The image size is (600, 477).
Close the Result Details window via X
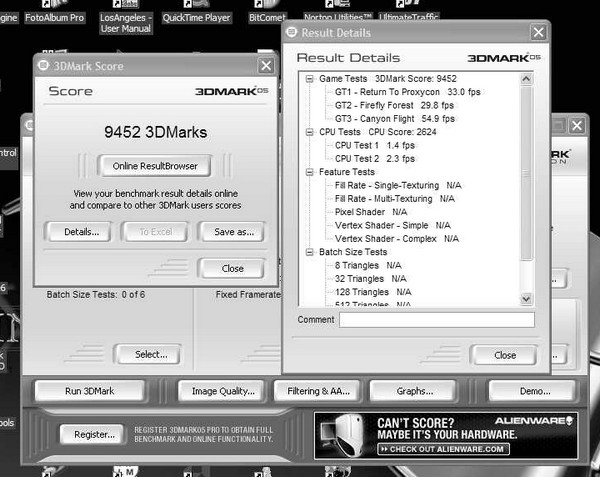(x=538, y=33)
